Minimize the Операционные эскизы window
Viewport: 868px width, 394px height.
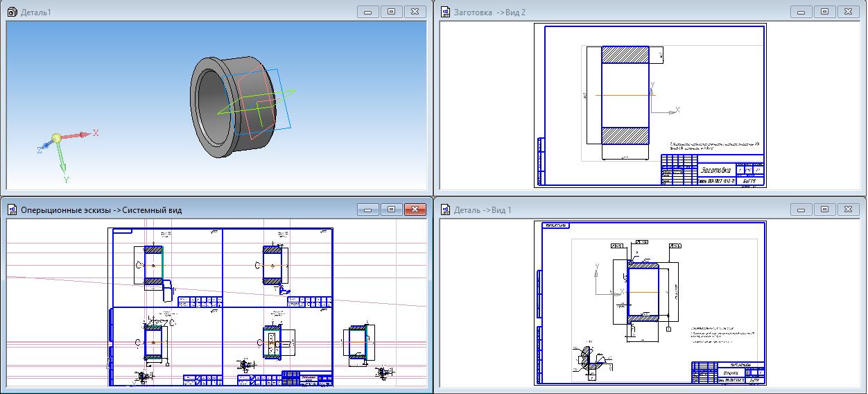click(368, 209)
